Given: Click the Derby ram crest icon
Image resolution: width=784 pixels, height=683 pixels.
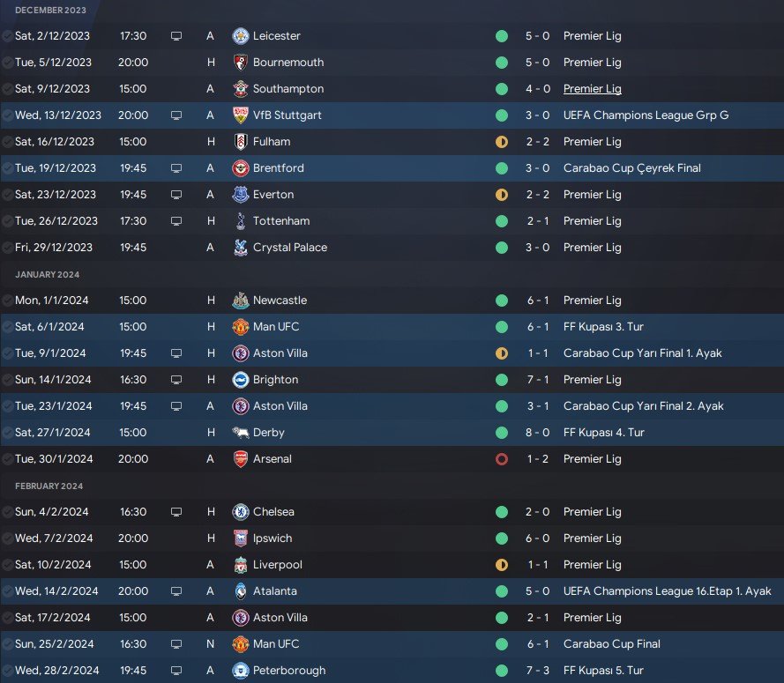Looking at the screenshot, I should point(241,433).
